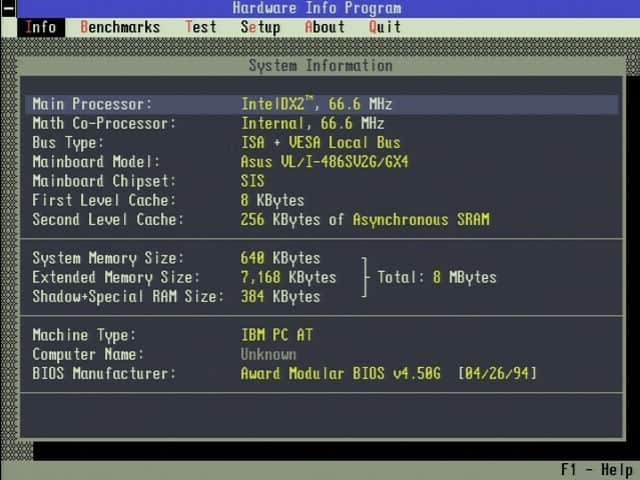This screenshot has height=480, width=640.
Task: Click the 7,168 KBytes value
Action: (288, 278)
